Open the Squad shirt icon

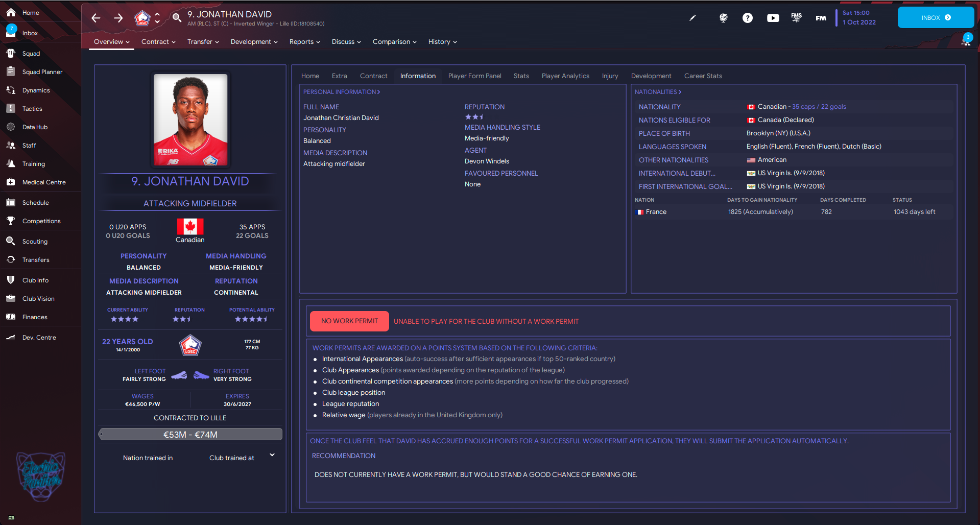[11, 53]
